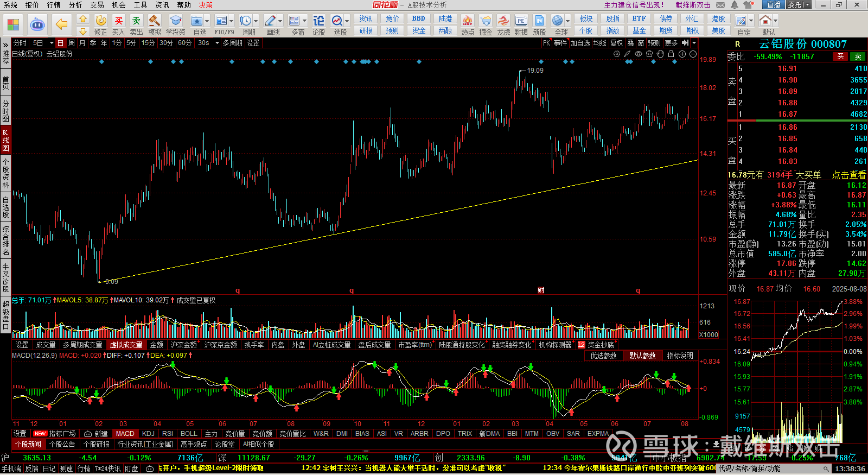
Task: Click the red 买 button beside 委比
Action: coord(840,56)
